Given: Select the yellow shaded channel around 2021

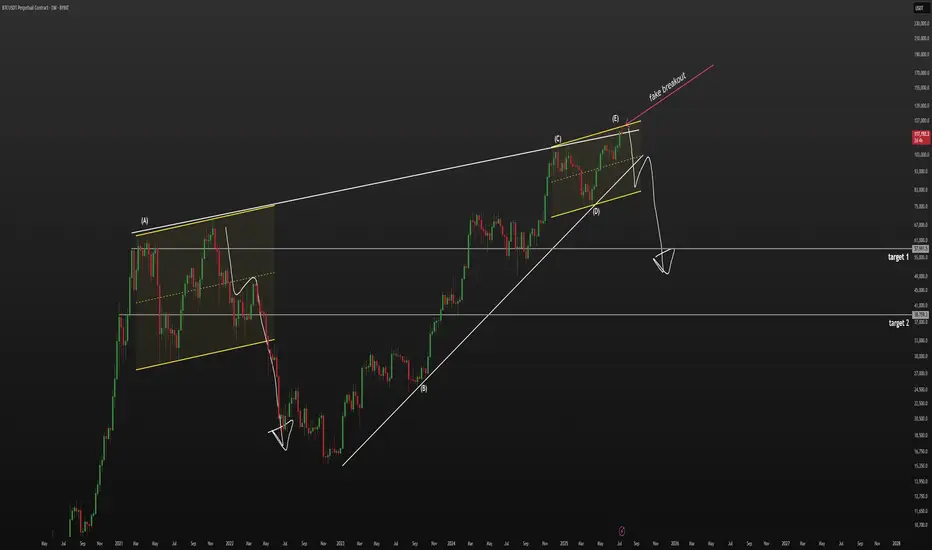Looking at the screenshot, I should tap(205, 287).
